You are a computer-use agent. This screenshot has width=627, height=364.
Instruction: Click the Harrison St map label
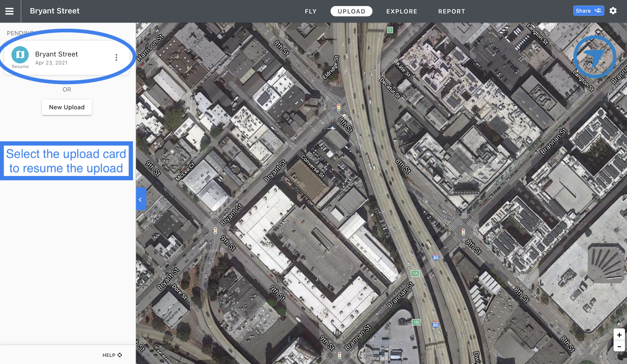[x=150, y=48]
